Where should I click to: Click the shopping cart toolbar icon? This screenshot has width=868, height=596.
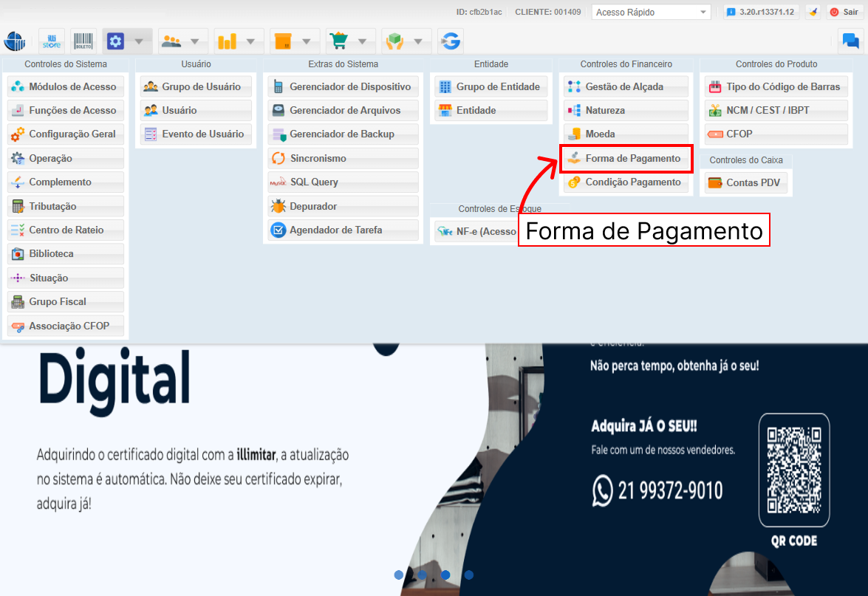(x=339, y=41)
